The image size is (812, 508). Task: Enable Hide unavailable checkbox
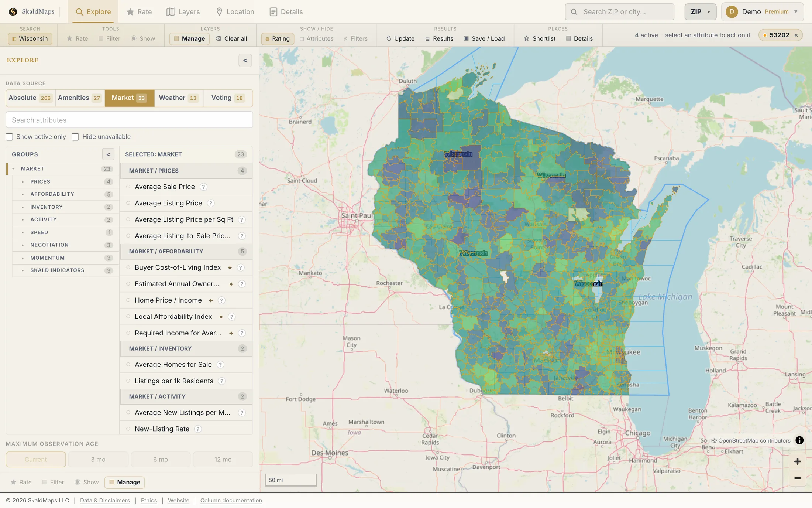tap(75, 137)
